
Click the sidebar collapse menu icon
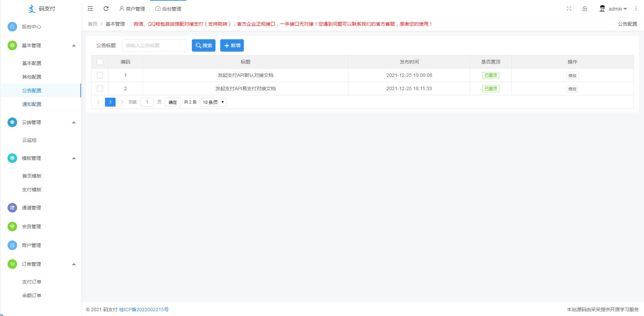pos(90,9)
